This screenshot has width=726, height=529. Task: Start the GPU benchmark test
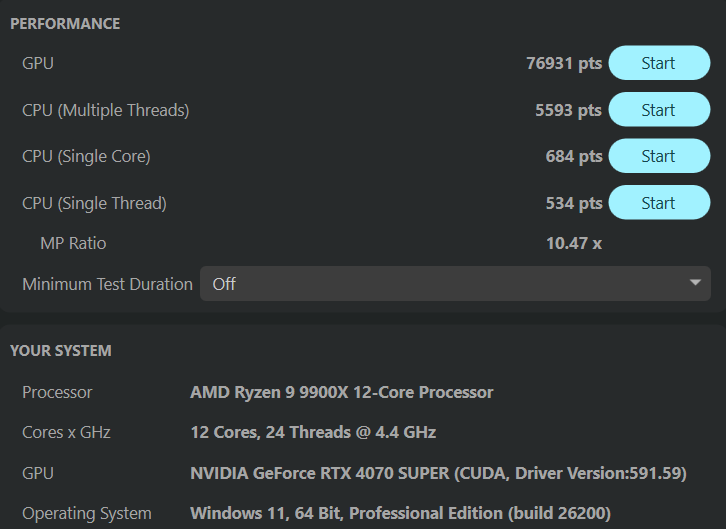tap(658, 63)
